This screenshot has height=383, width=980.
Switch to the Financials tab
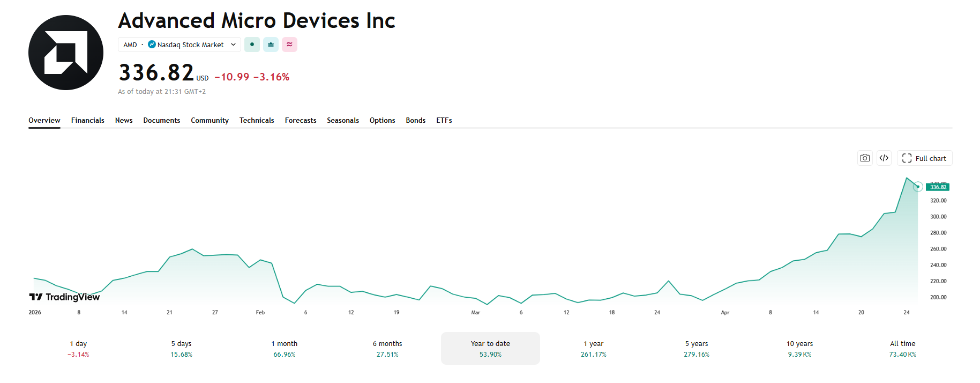pyautogui.click(x=88, y=120)
